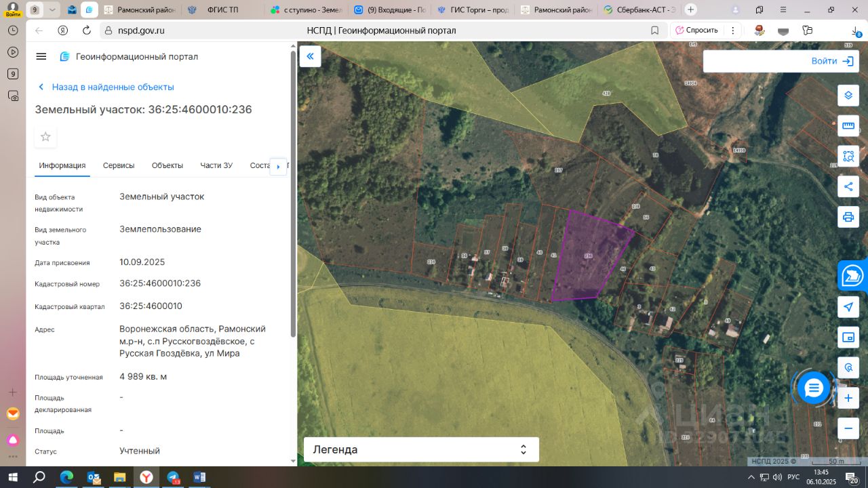Collapse the side panel with double chevron
Image resolution: width=868 pixels, height=488 pixels.
(310, 56)
